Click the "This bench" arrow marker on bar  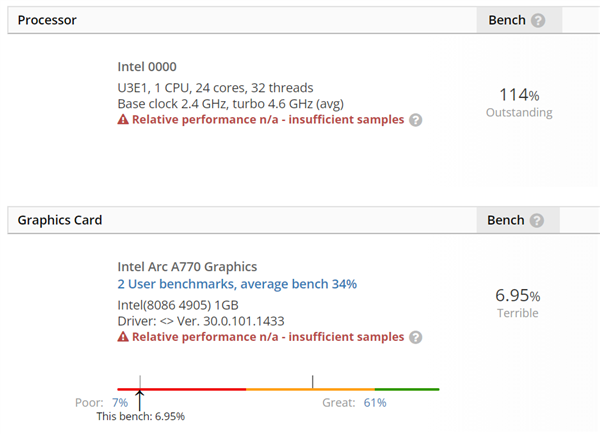140,398
